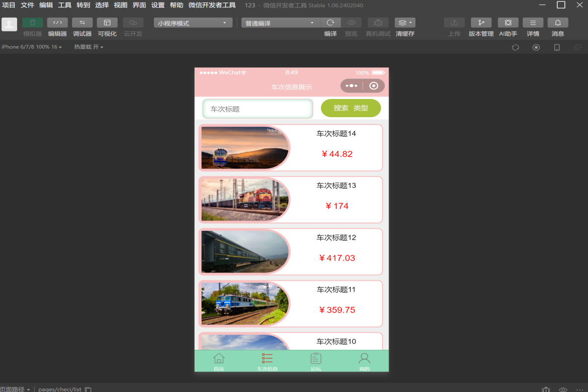
Task: Open version management icon
Action: tap(481, 23)
